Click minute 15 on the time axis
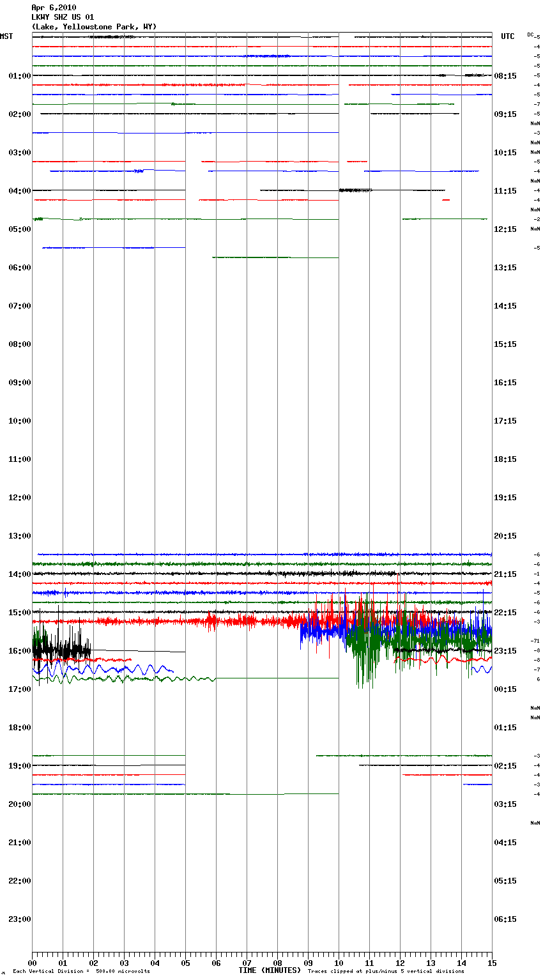The width and height of the screenshot is (543, 980). (492, 963)
